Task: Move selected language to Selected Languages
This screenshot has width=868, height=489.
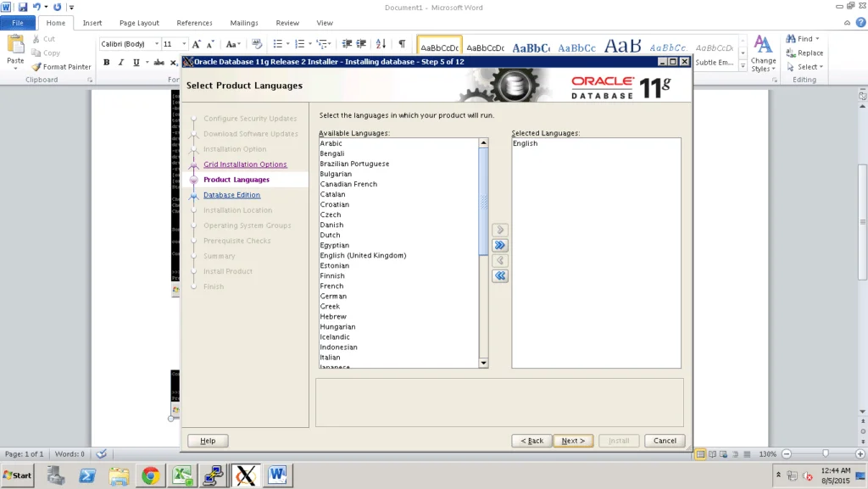Action: (500, 230)
